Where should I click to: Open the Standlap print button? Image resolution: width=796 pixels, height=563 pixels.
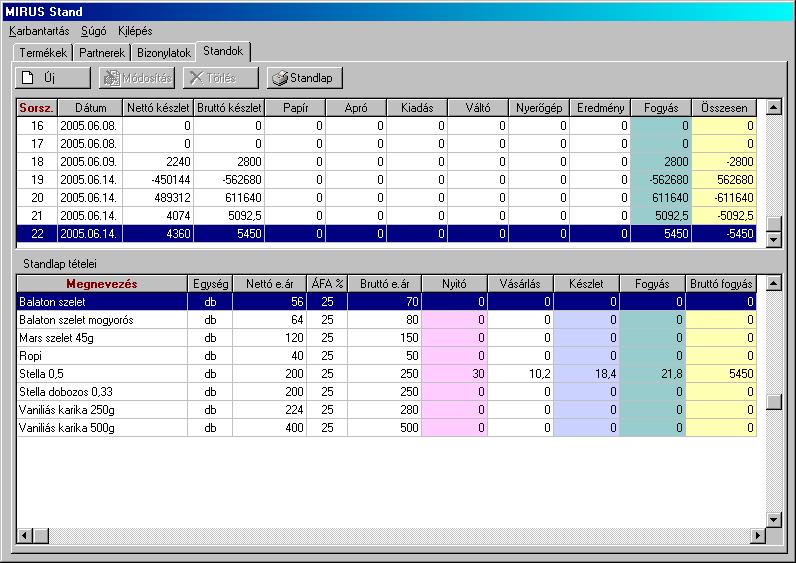point(305,78)
